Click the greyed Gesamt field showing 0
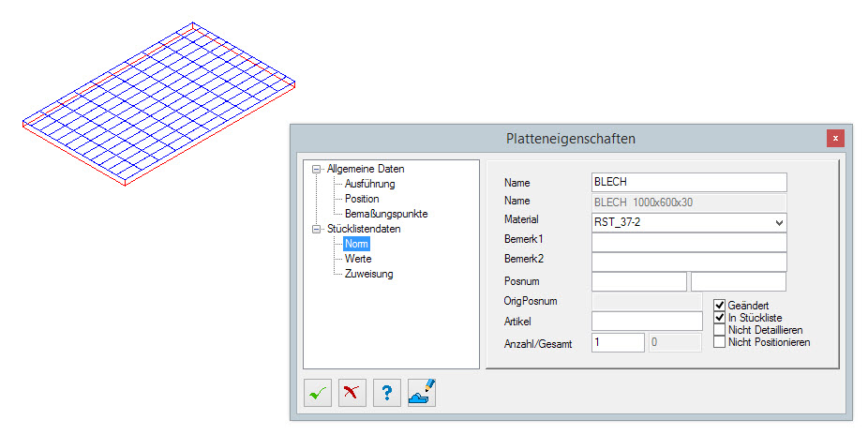Viewport: 868px width, 435px height. click(x=675, y=342)
